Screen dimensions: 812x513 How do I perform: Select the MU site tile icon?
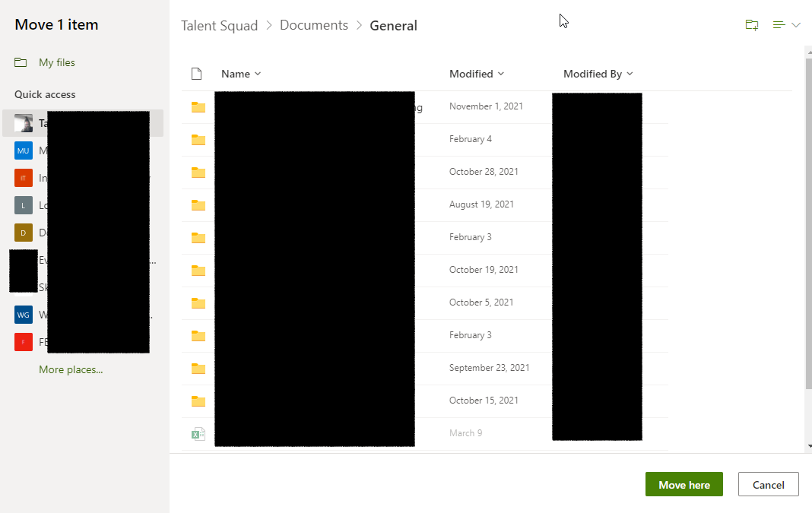tap(24, 150)
